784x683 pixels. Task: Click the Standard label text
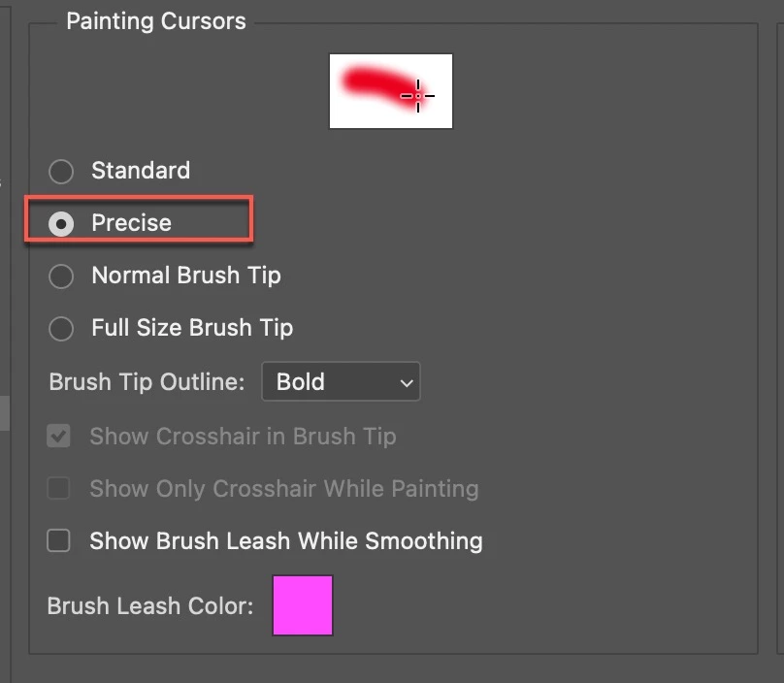pyautogui.click(x=141, y=171)
